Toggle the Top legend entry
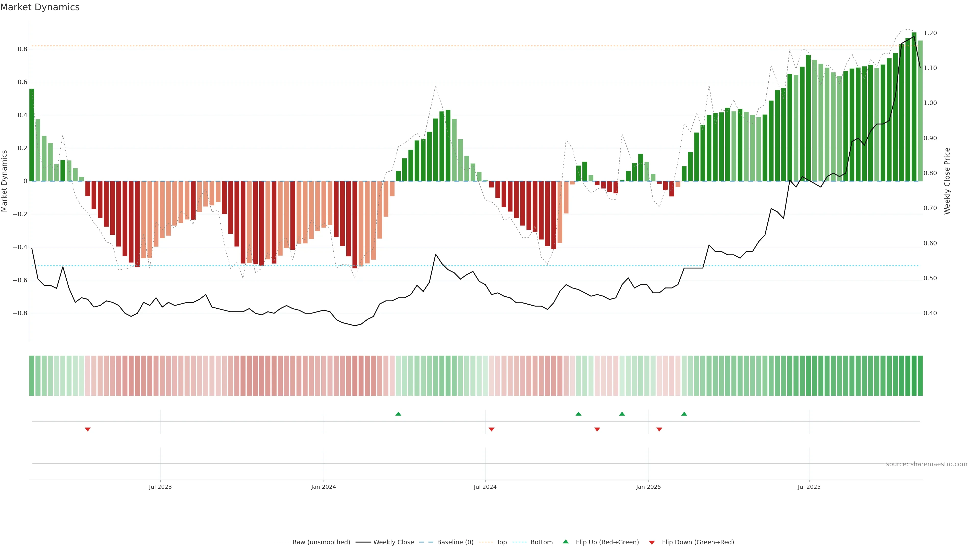The image size is (980, 551). 501,542
